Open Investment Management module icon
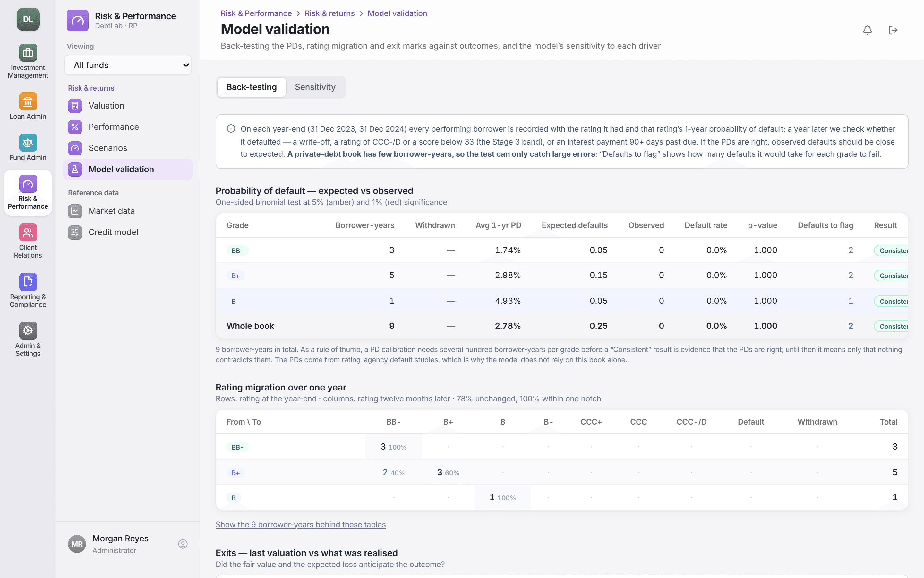This screenshot has width=924, height=578. pyautogui.click(x=28, y=52)
